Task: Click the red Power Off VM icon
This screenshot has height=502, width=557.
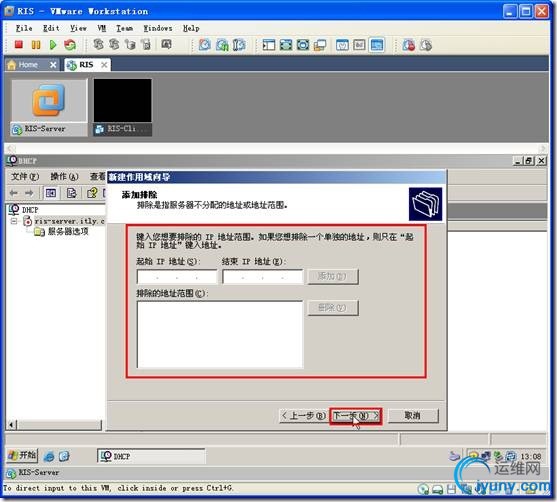Action: tap(18, 45)
